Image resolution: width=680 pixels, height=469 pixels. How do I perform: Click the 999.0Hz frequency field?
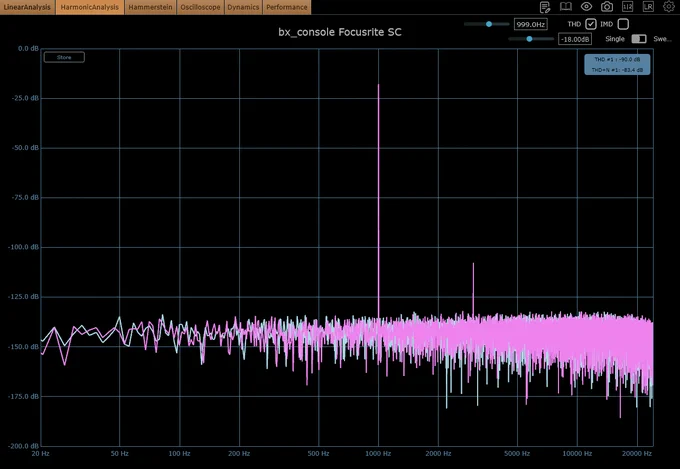[x=530, y=24]
